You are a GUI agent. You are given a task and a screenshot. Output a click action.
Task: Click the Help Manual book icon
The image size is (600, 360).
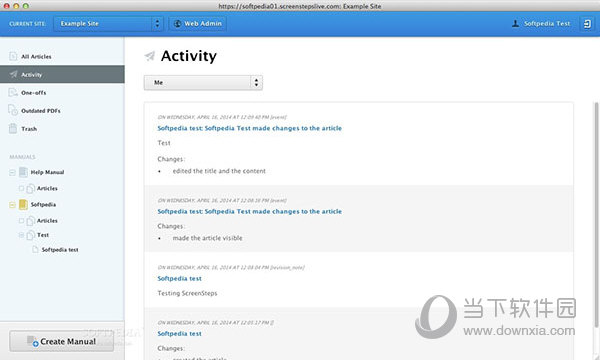point(23,172)
